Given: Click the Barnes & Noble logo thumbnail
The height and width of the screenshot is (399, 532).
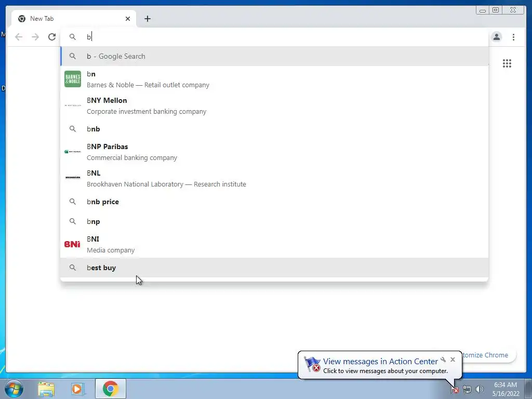Looking at the screenshot, I should pyautogui.click(x=73, y=79).
